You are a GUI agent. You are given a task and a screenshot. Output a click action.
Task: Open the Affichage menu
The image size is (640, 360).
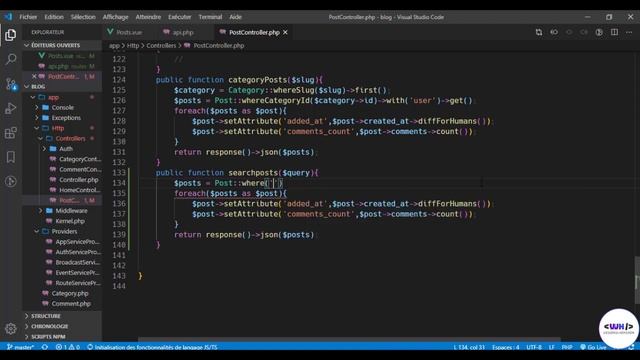(116, 17)
